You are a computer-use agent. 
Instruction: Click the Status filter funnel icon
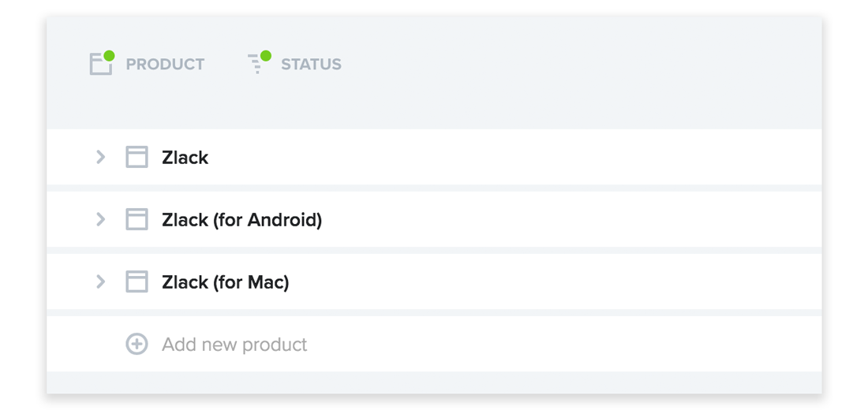(256, 64)
